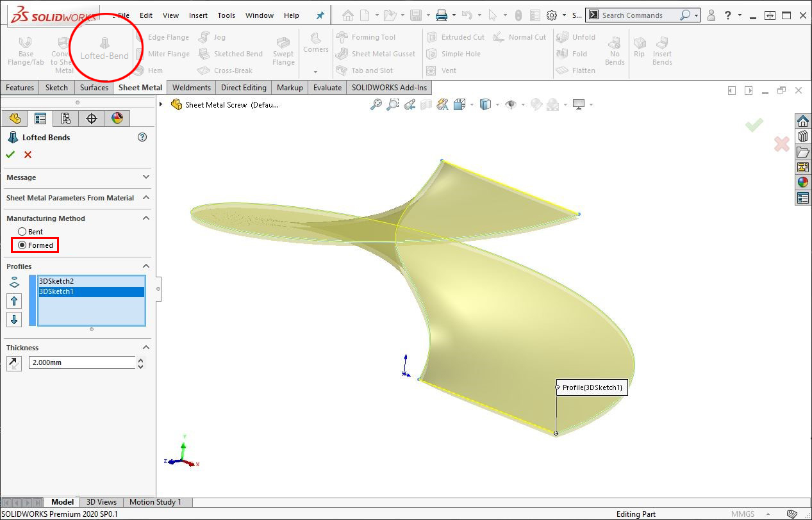Open the Motion Study 1 tab

pyautogui.click(x=155, y=502)
